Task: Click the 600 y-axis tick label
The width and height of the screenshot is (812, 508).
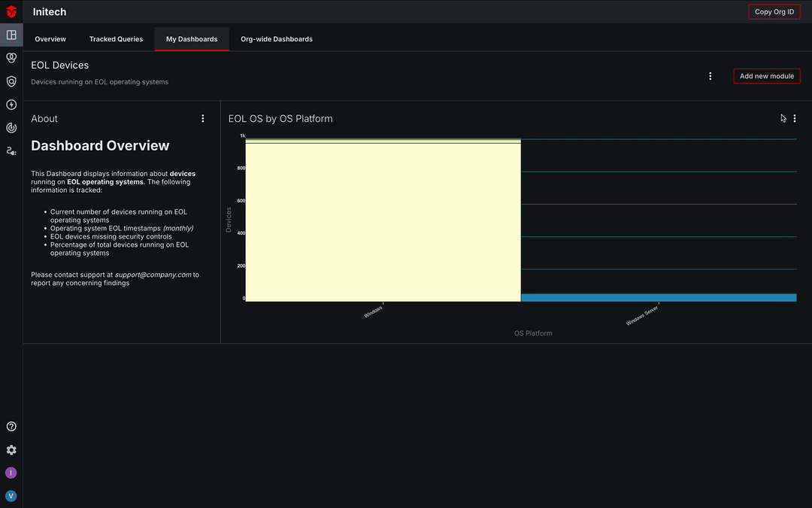Action: (x=241, y=201)
